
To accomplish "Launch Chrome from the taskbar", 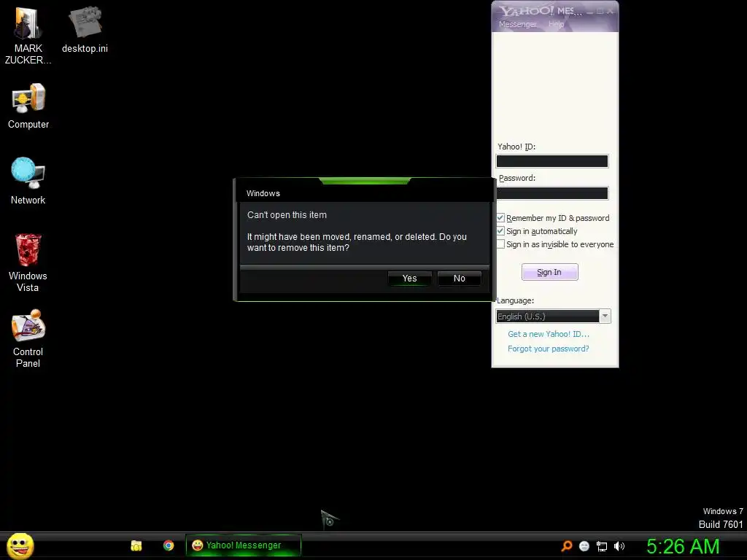I will [169, 545].
